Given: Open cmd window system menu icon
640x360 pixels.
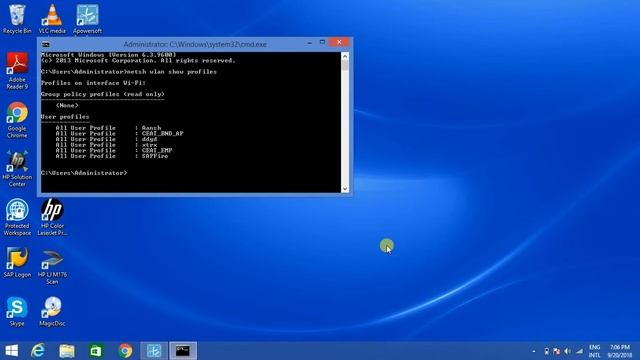Looking at the screenshot, I should coord(46,44).
